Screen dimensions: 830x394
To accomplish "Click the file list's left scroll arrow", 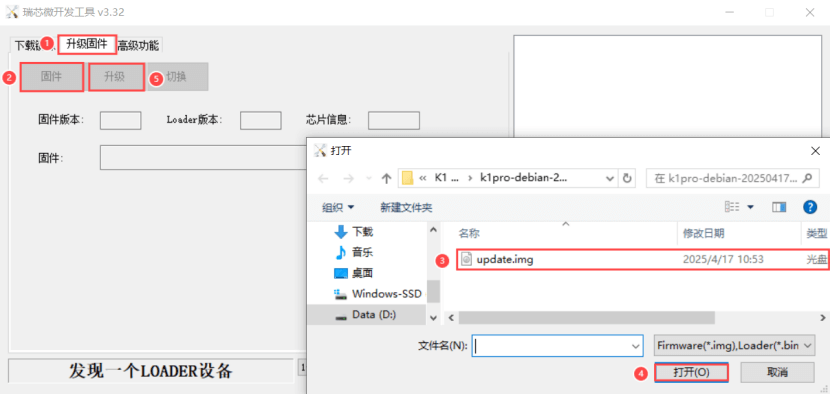I will 451,318.
